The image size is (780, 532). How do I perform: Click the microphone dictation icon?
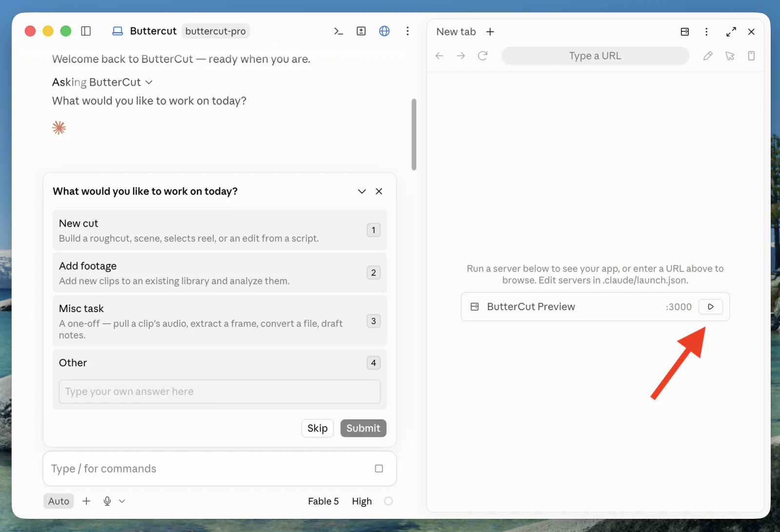coord(107,501)
